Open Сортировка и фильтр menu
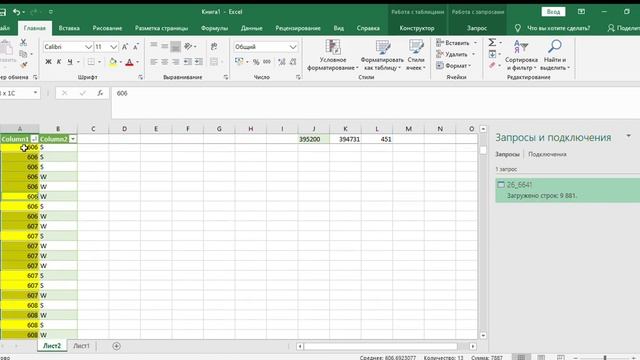640x360 pixels. point(521,55)
